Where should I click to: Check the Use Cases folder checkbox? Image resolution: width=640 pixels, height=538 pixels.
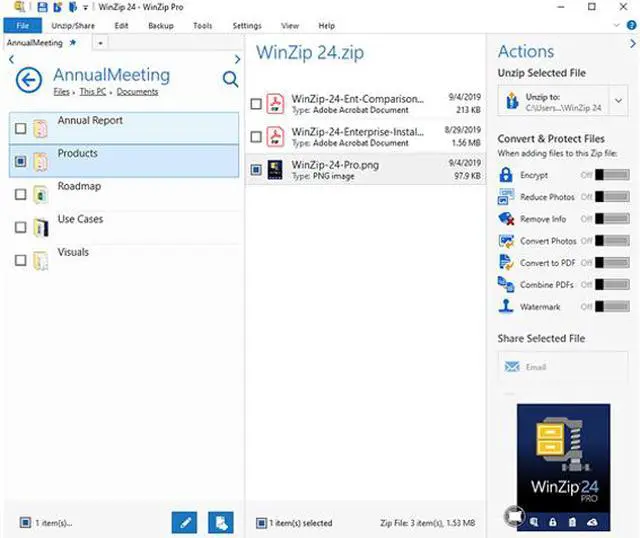pos(20,227)
